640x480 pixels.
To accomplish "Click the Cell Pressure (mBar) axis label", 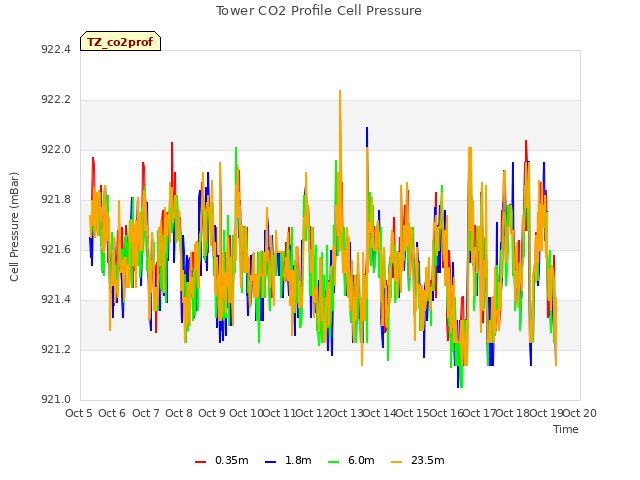I will point(14,227).
